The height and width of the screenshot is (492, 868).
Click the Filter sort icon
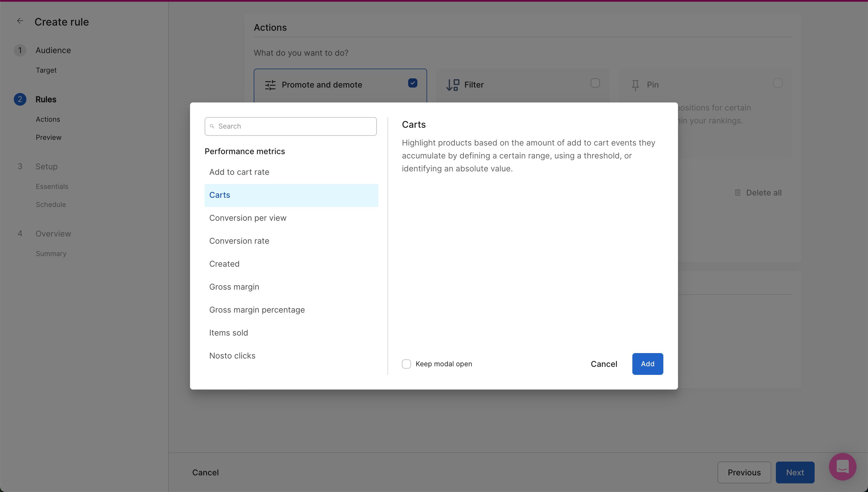pos(452,85)
